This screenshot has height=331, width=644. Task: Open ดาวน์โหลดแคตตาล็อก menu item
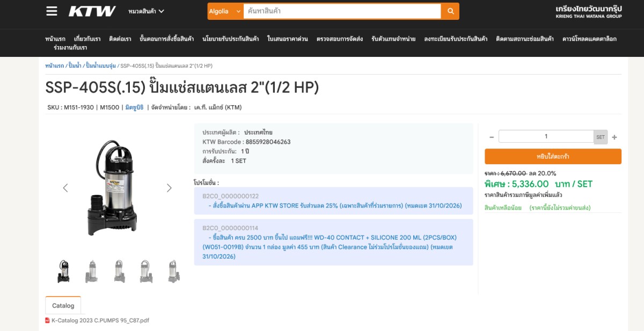pos(589,39)
